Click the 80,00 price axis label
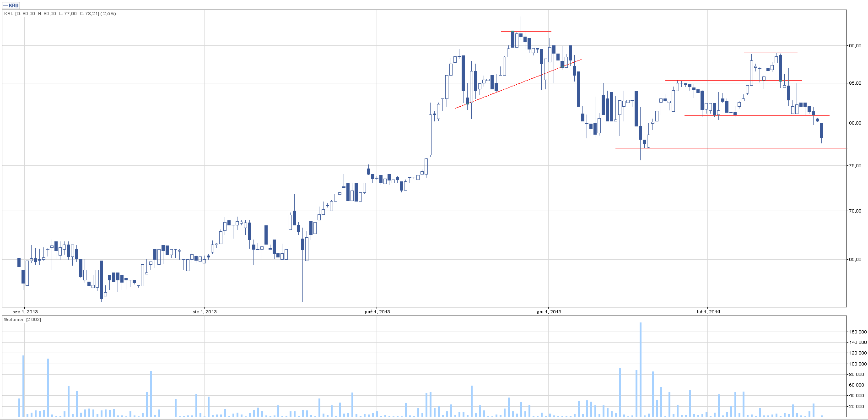Image resolution: width=868 pixels, height=420 pixels. [855, 123]
